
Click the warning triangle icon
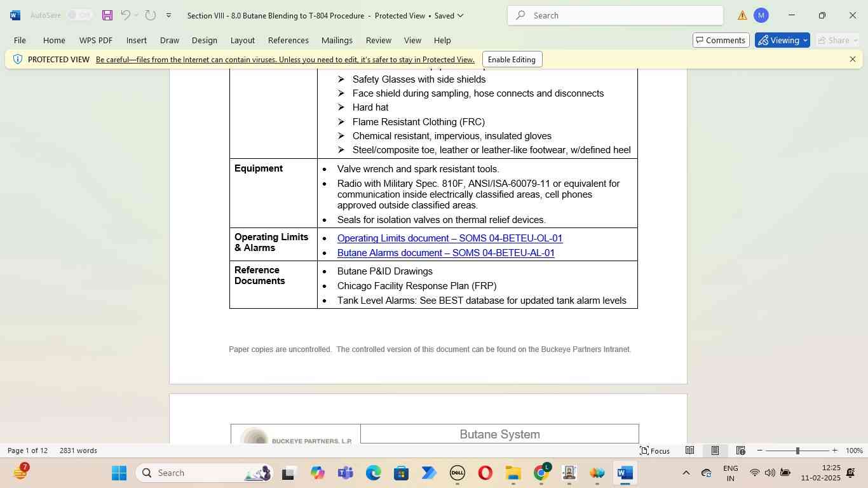tap(742, 15)
